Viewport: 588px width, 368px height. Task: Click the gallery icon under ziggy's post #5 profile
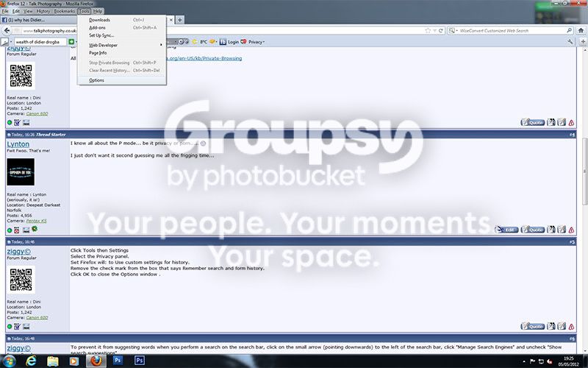pos(26,327)
